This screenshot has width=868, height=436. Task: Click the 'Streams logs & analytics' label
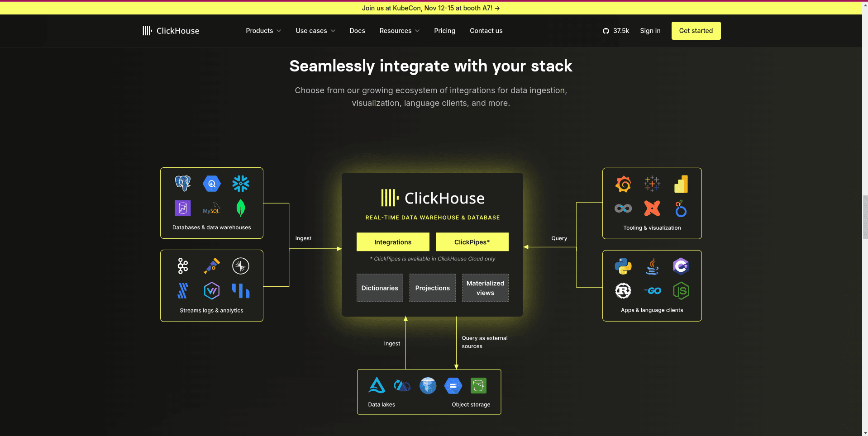click(211, 311)
